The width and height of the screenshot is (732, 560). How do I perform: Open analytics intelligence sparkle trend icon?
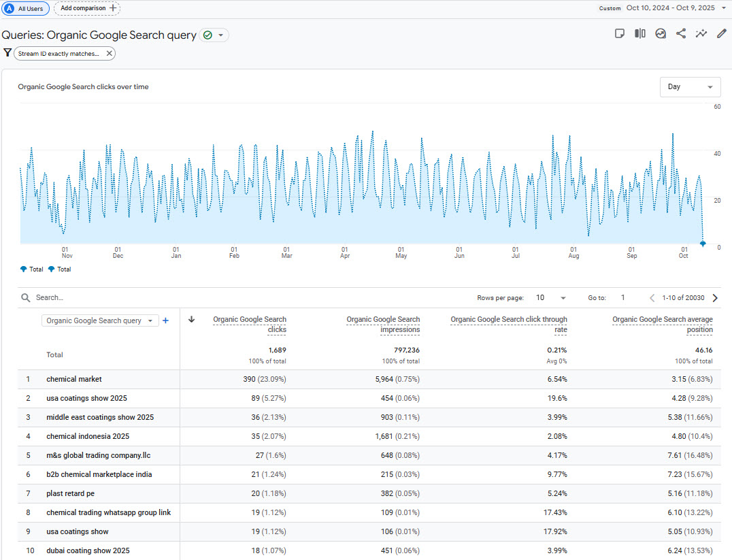coord(701,33)
